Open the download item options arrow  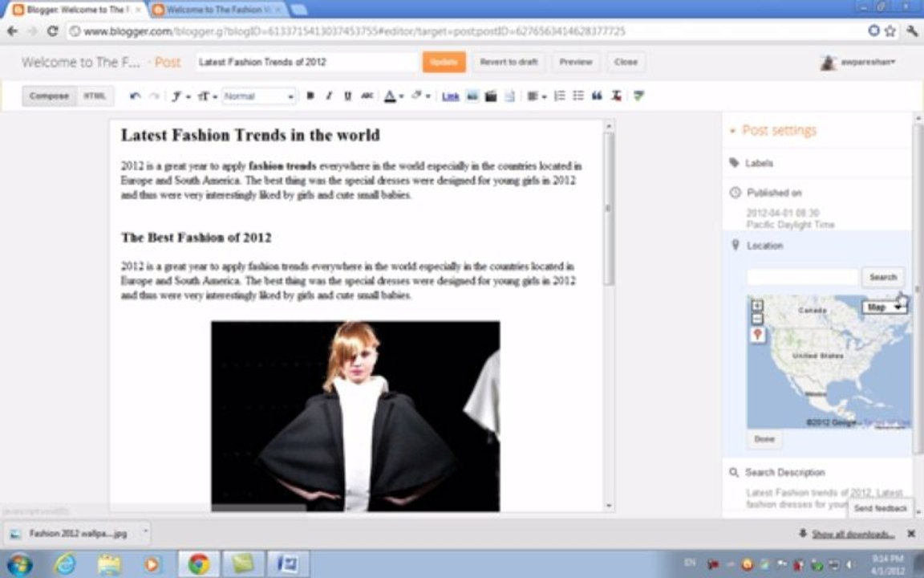pyautogui.click(x=145, y=532)
